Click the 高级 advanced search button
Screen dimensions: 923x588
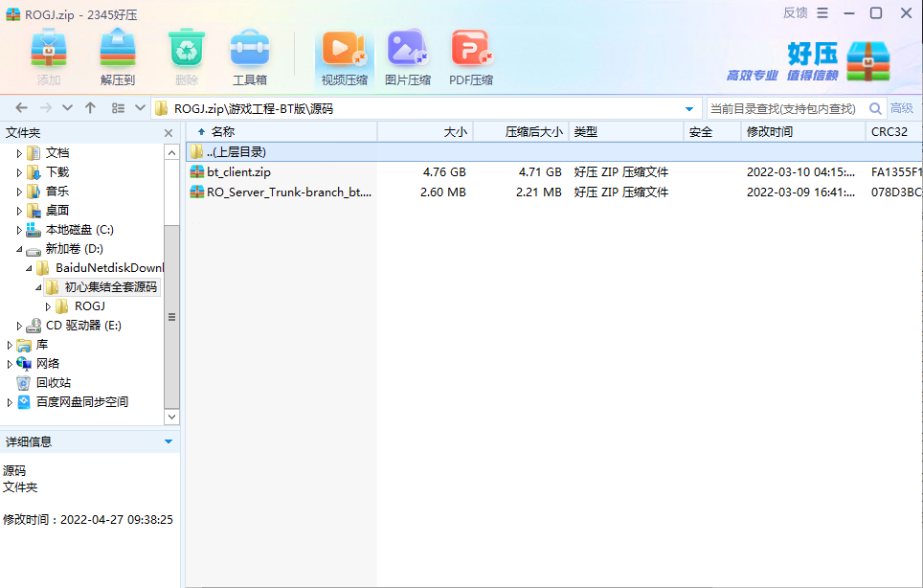[902, 108]
